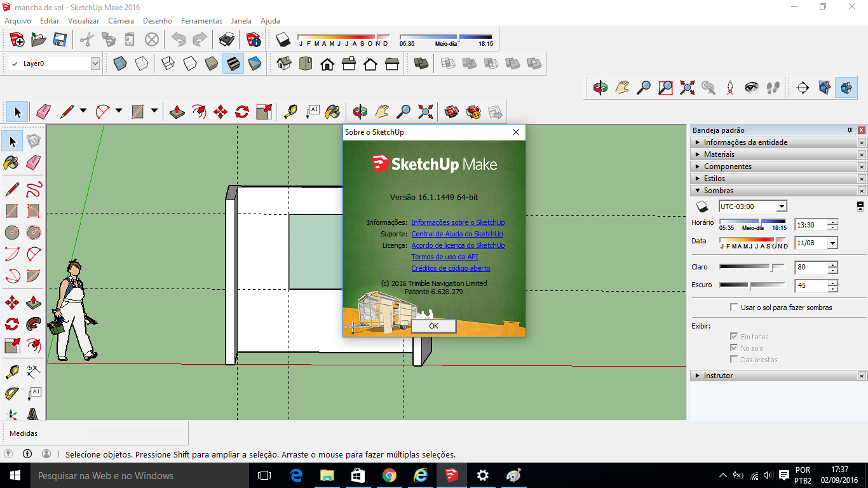Open the Ferramentas menu
Image resolution: width=868 pixels, height=488 pixels.
(201, 21)
